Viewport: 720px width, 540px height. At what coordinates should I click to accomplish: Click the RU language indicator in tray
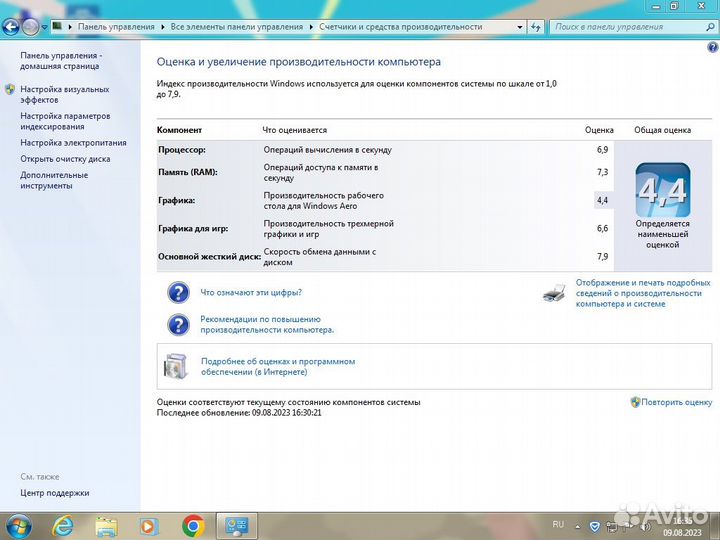[558, 524]
